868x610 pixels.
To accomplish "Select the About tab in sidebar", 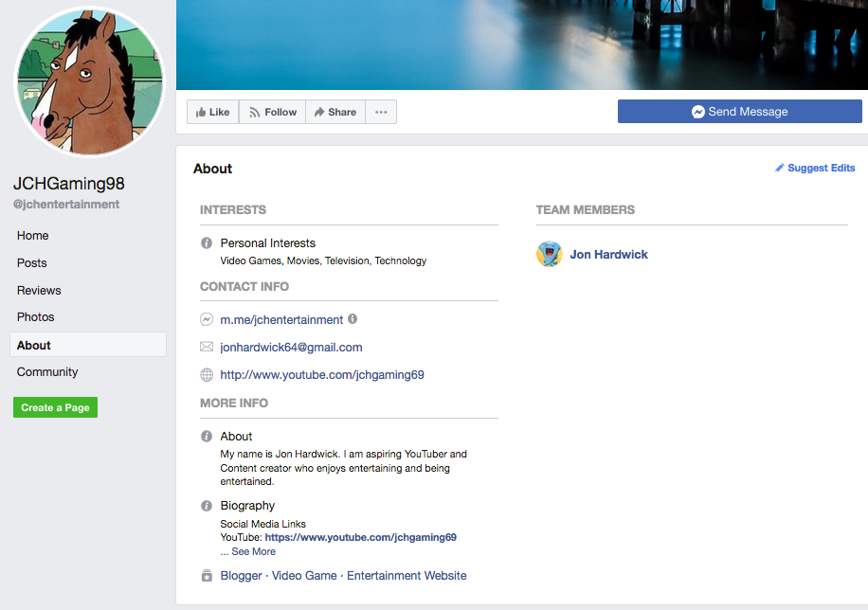I will pos(88,345).
